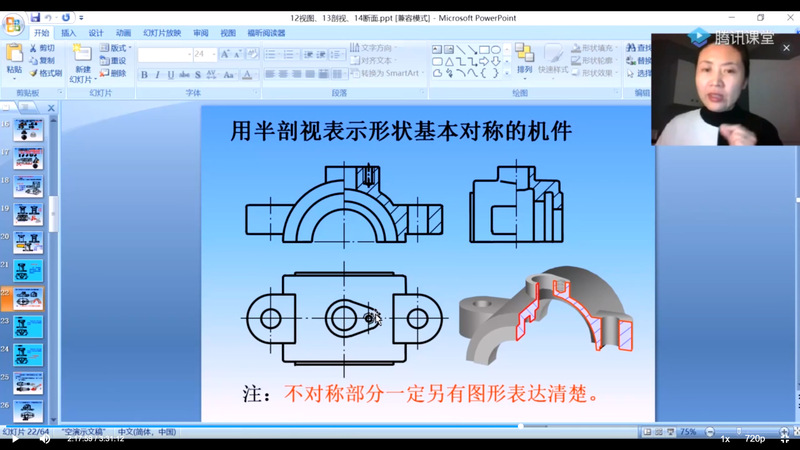Toggle bold formatting with the B button

[144, 75]
